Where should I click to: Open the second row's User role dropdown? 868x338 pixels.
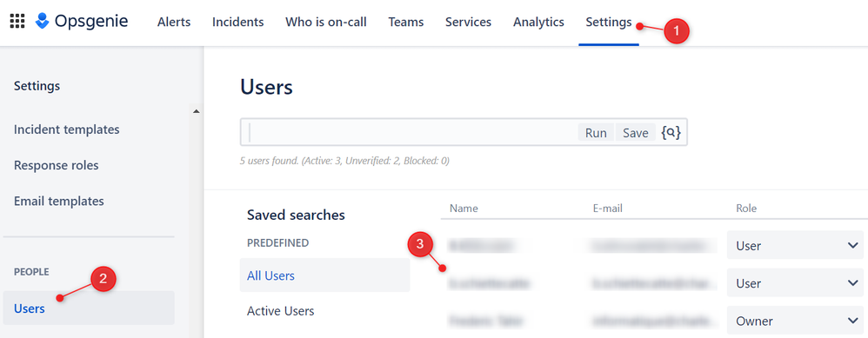click(795, 283)
